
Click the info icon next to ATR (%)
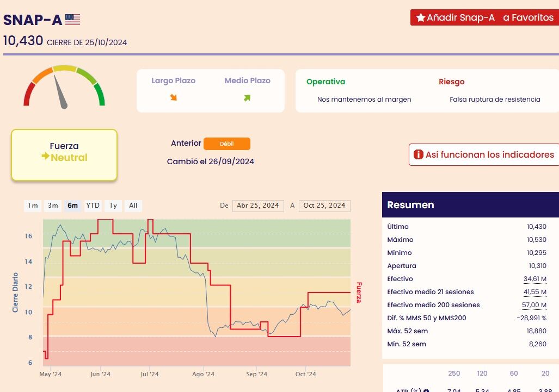tap(426, 390)
